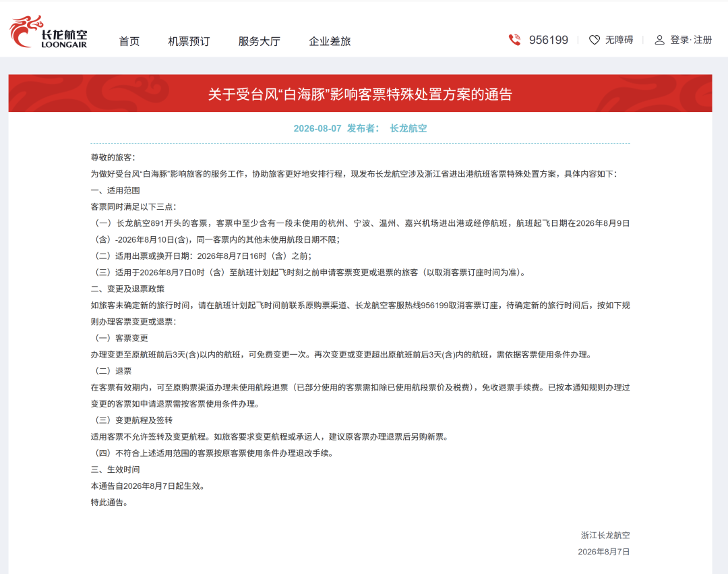
Task: Open the user profile icon
Action: tap(659, 40)
